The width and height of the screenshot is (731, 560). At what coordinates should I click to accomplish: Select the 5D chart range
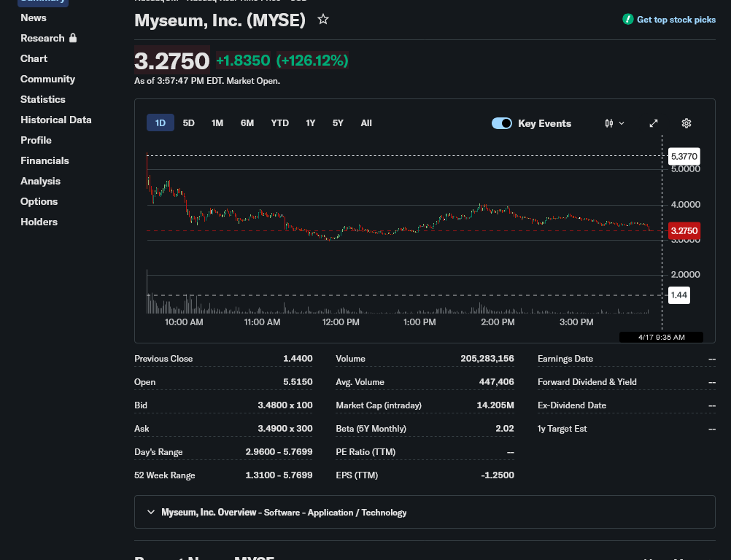coord(188,123)
